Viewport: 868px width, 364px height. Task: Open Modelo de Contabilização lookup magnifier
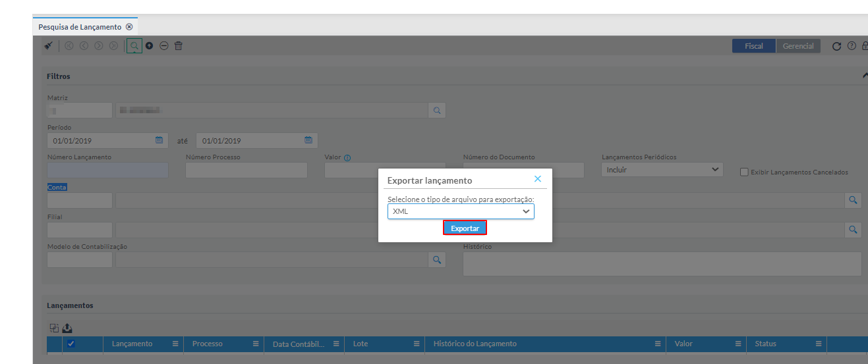[x=436, y=260]
